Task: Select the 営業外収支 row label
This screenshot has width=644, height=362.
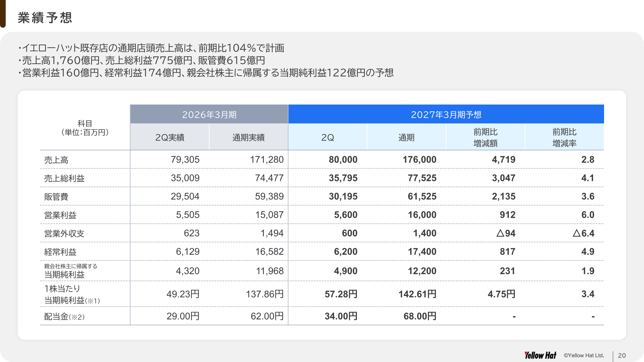Action: (64, 234)
